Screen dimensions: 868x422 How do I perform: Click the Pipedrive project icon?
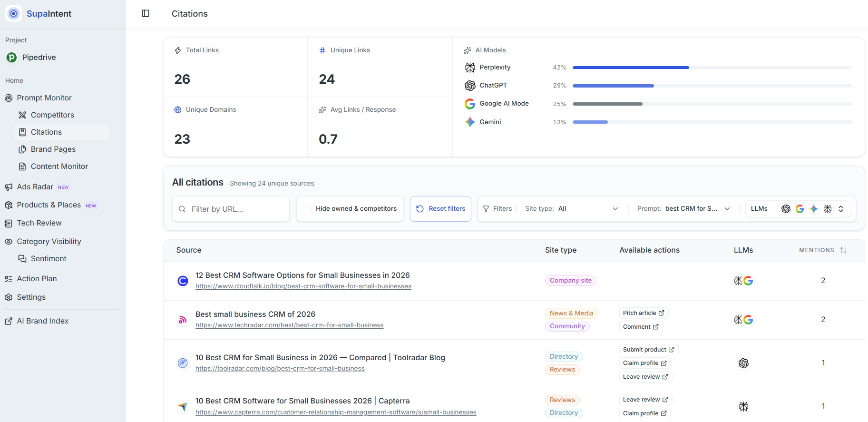(11, 58)
